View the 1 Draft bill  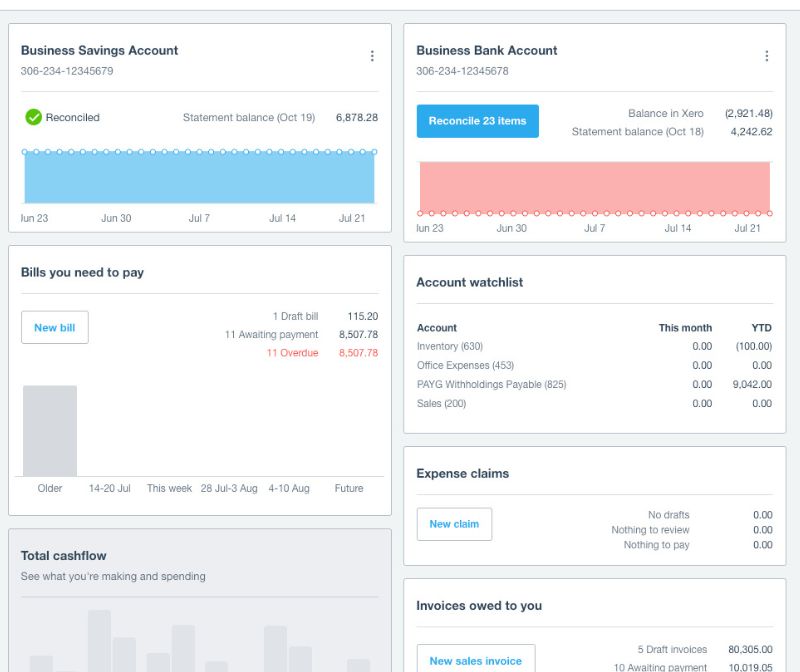pyautogui.click(x=295, y=316)
